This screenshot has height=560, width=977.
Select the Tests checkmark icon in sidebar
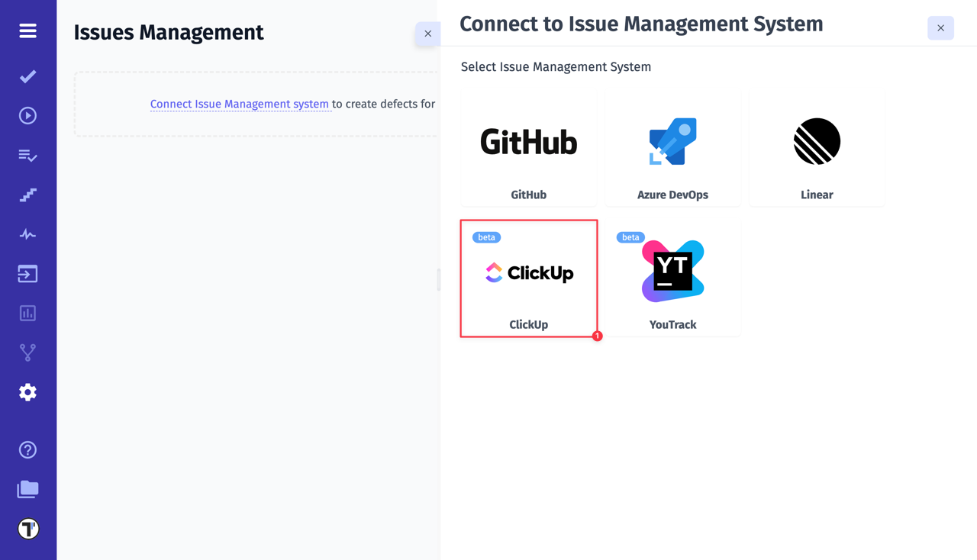27,76
